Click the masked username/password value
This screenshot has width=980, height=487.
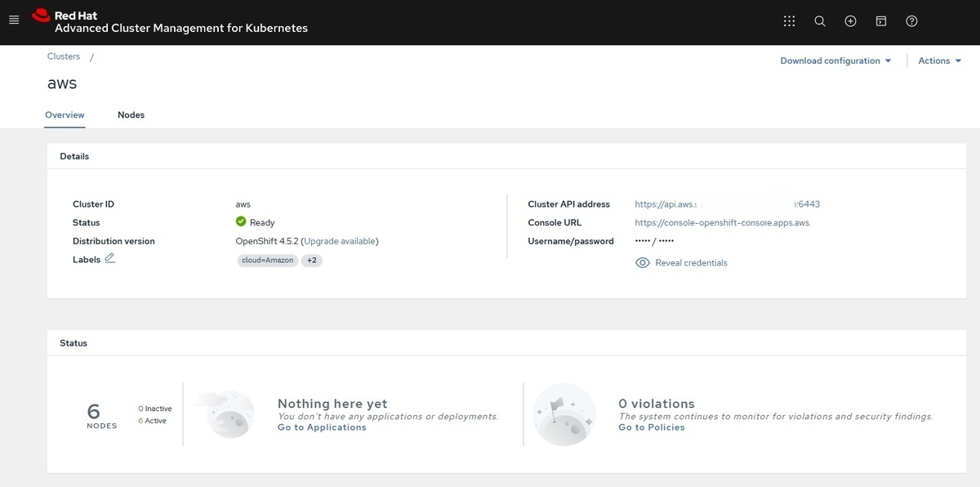654,241
